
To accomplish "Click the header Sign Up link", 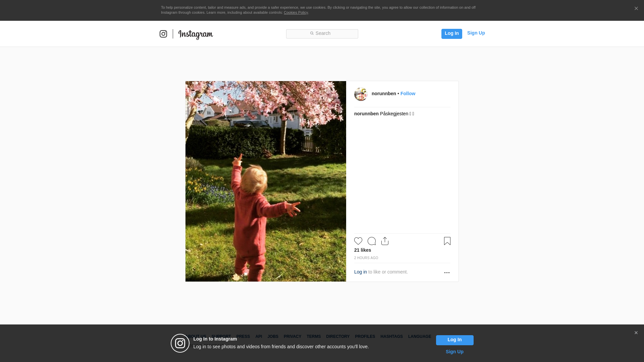I will click(x=476, y=33).
